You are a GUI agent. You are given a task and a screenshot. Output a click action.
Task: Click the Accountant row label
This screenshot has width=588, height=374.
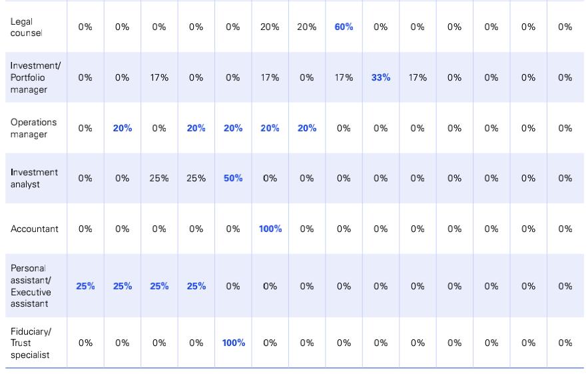click(x=34, y=229)
